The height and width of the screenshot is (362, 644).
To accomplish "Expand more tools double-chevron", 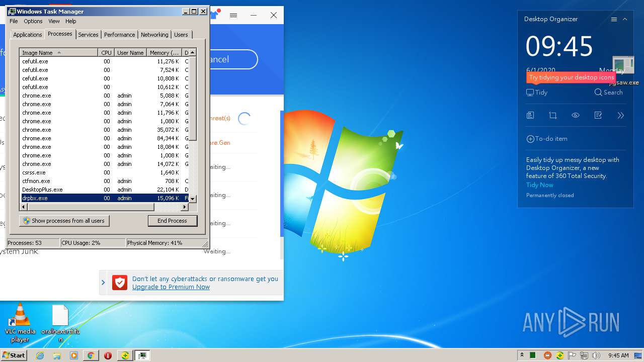I will tap(620, 115).
